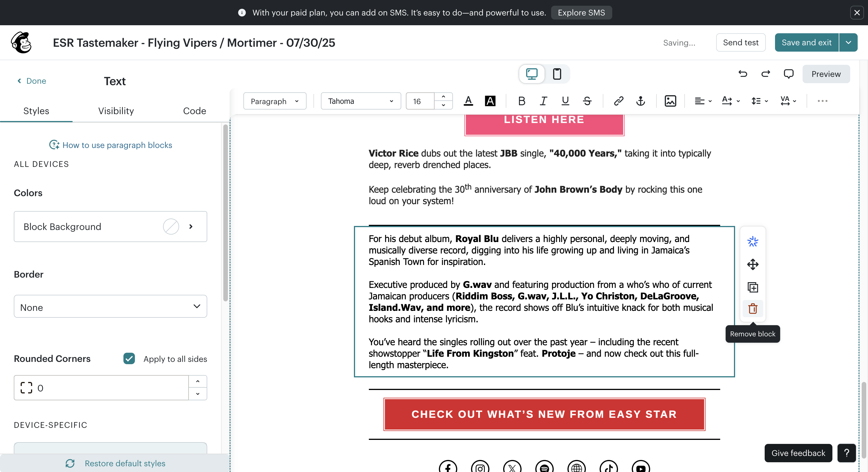Duplicate the selected text block
The image size is (868, 472).
[752, 287]
